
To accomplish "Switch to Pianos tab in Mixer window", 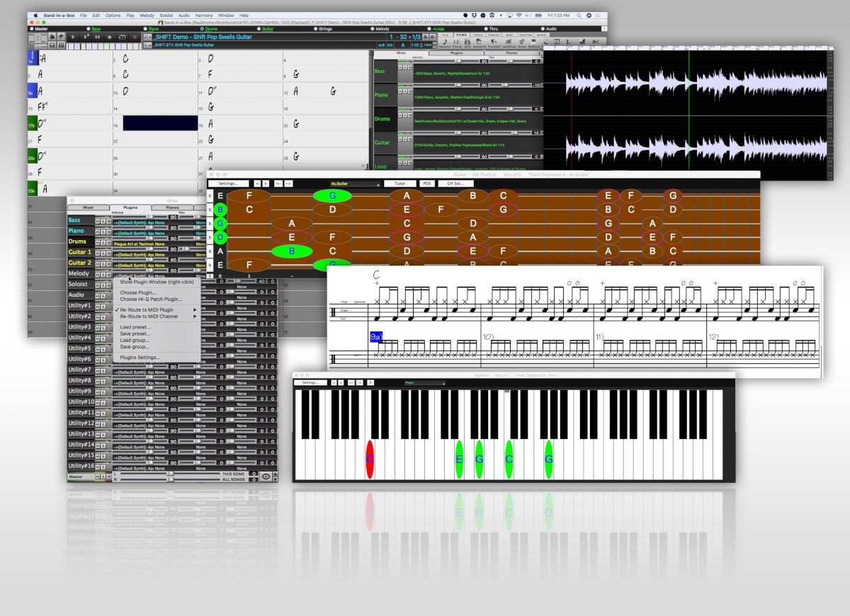I will [x=174, y=207].
